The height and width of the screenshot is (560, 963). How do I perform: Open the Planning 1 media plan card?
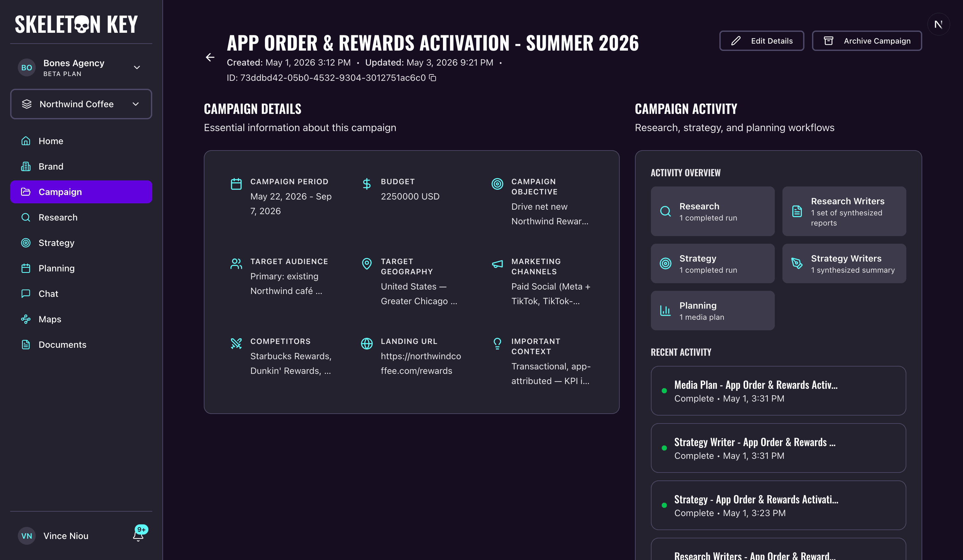point(713,311)
